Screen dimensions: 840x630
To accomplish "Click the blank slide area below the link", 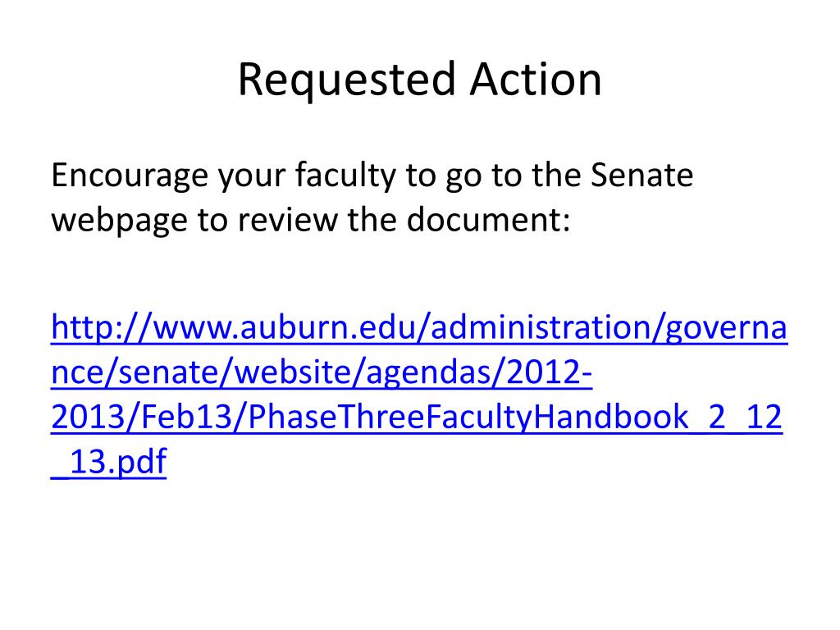I will pos(420,552).
